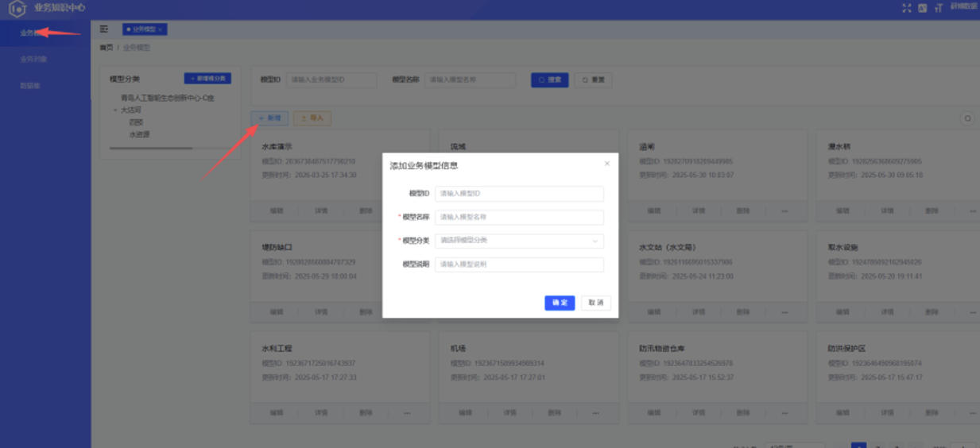Click 删除 on the 水文站 card
This screenshot has height=448, width=980.
(x=743, y=312)
